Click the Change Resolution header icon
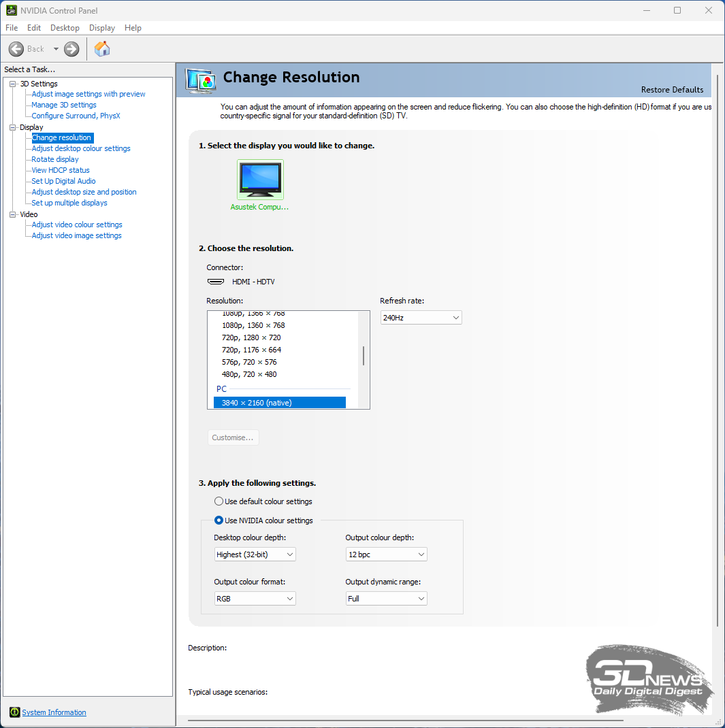725x728 pixels. 201,81
